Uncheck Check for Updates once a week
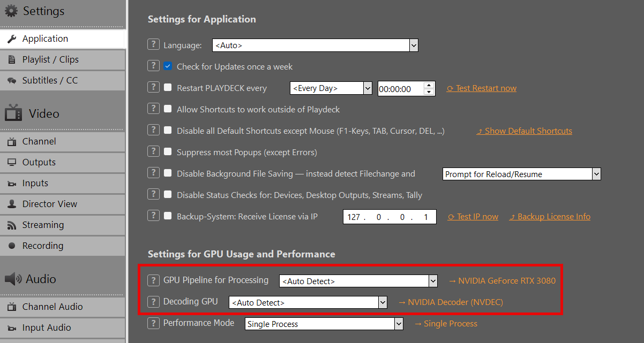Image resolution: width=644 pixels, height=343 pixels. (x=168, y=67)
